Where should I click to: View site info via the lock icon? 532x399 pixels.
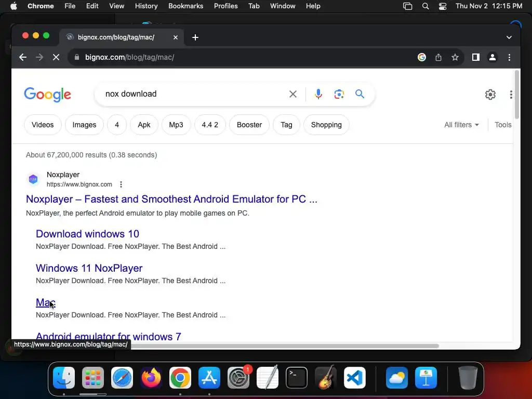click(x=77, y=57)
